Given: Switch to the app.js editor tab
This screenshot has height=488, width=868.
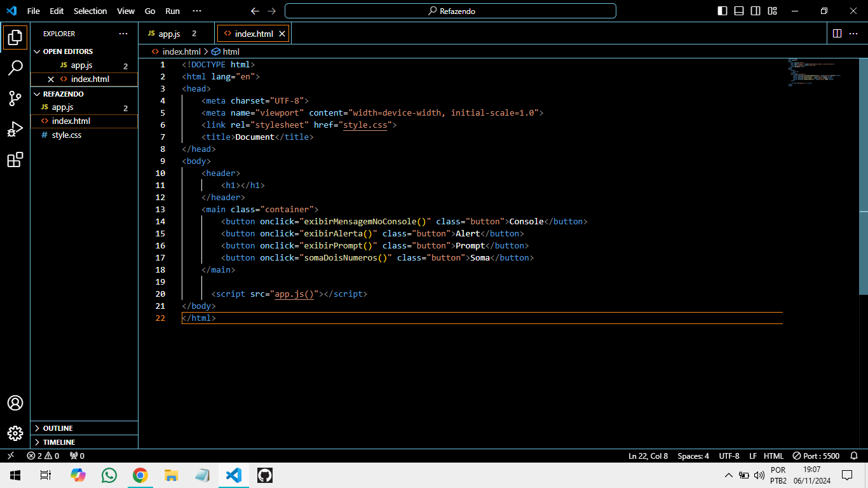Looking at the screenshot, I should (x=177, y=34).
